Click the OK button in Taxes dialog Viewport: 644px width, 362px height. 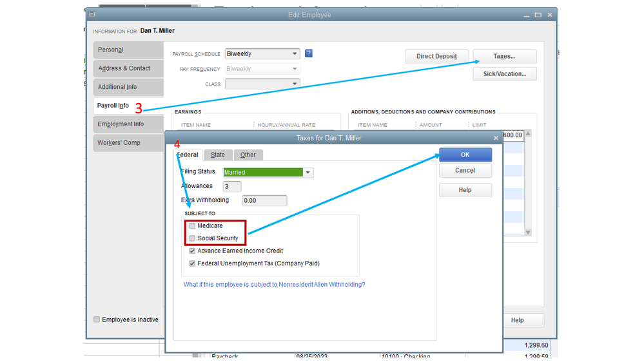[x=465, y=155]
